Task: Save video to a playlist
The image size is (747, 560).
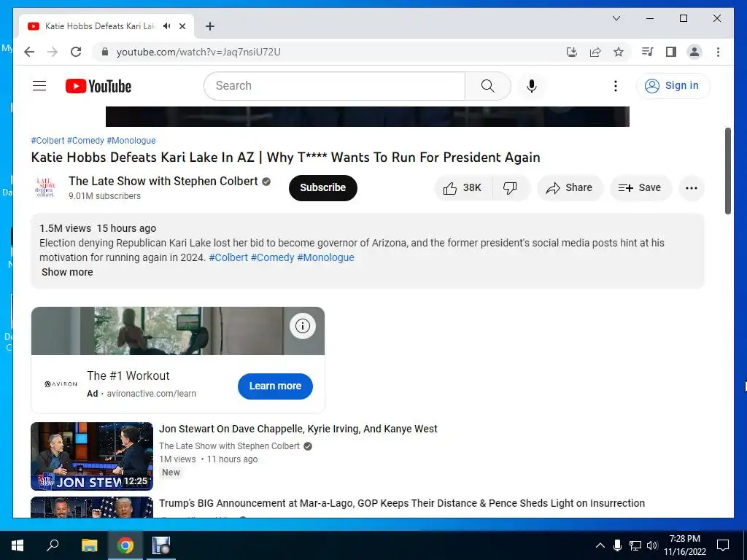Action: click(640, 187)
